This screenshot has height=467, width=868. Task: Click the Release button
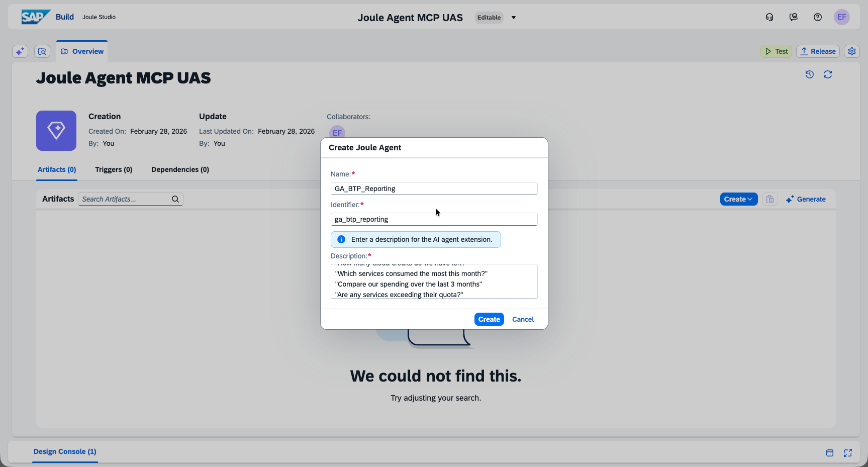[x=818, y=51]
